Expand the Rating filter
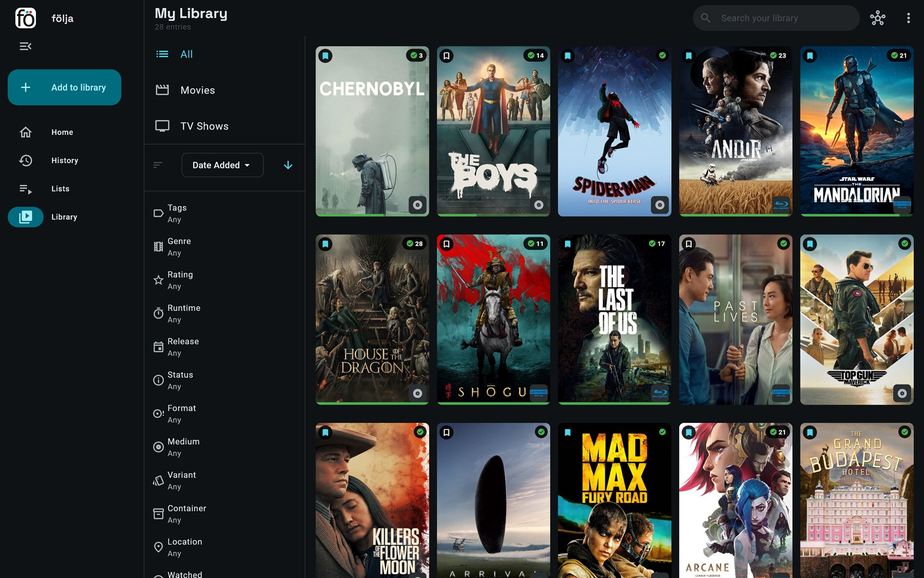Viewport: 924px width, 578px height. click(x=224, y=280)
